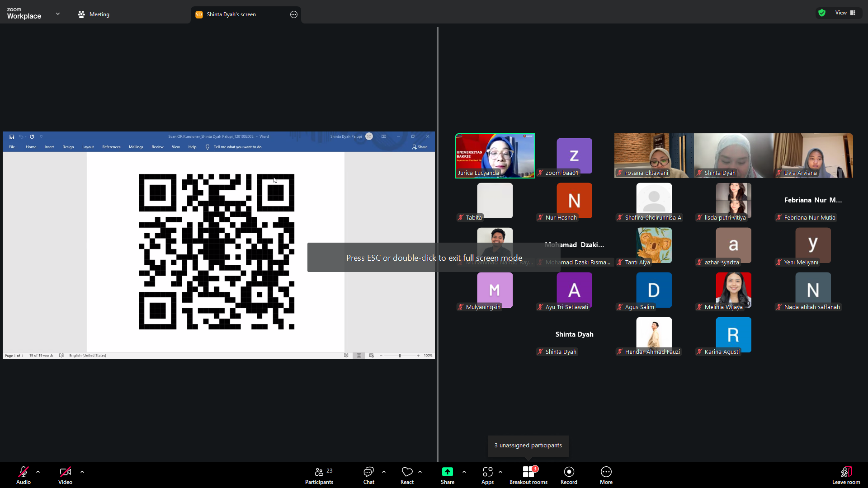This screenshot has width=868, height=488.
Task: Click the Leave room icon
Action: [846, 475]
